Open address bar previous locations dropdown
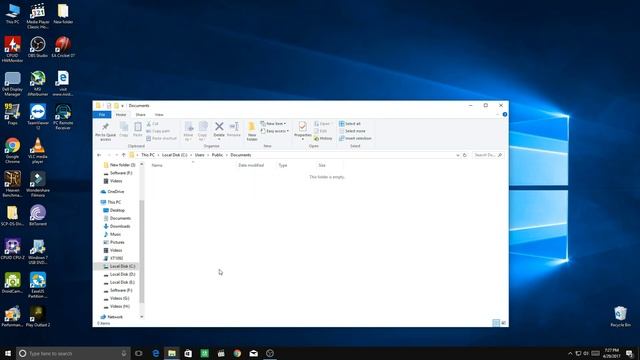This screenshot has width=640, height=360. tap(458, 155)
